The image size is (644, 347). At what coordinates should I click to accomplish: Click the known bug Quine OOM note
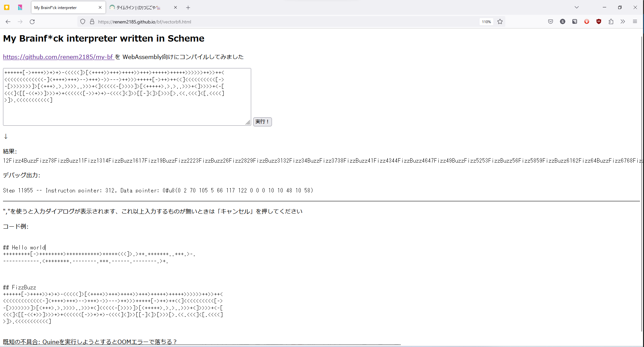[90, 342]
